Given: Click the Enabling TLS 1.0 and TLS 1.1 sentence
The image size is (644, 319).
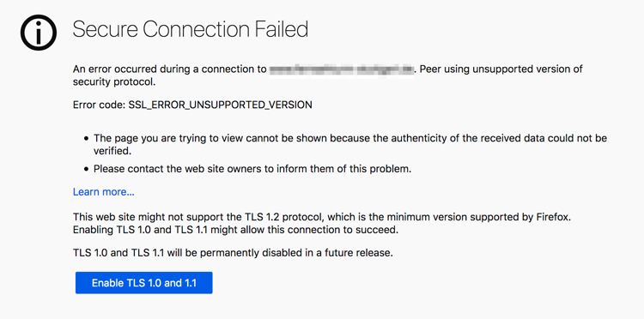Looking at the screenshot, I should pyautogui.click(x=236, y=230).
